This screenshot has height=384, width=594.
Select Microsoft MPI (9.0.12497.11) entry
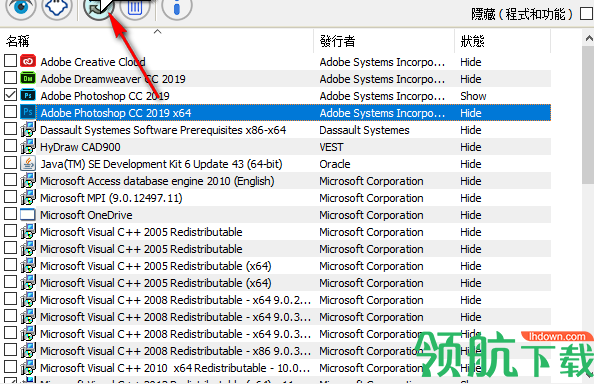click(111, 198)
